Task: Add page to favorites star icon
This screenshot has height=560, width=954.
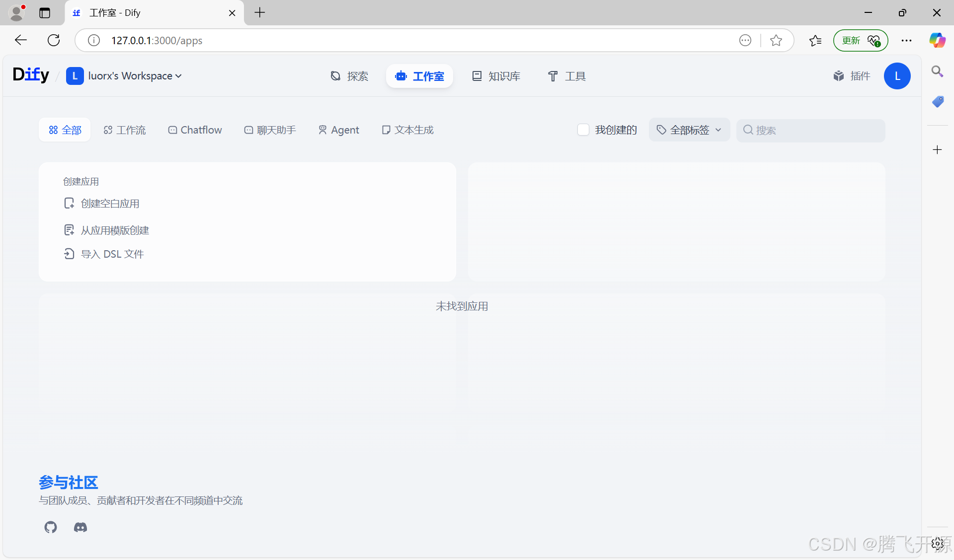Action: coord(776,40)
